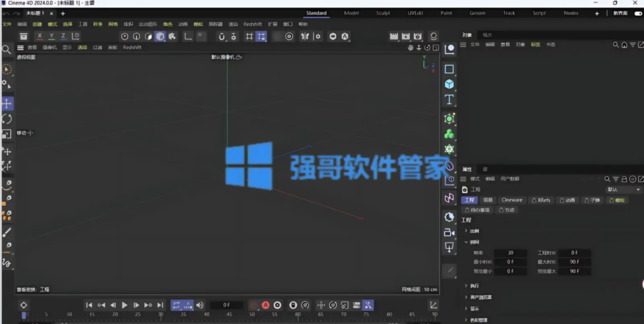The image size is (644, 324).
Task: Toggle the Z axis lock
Action: (x=63, y=36)
